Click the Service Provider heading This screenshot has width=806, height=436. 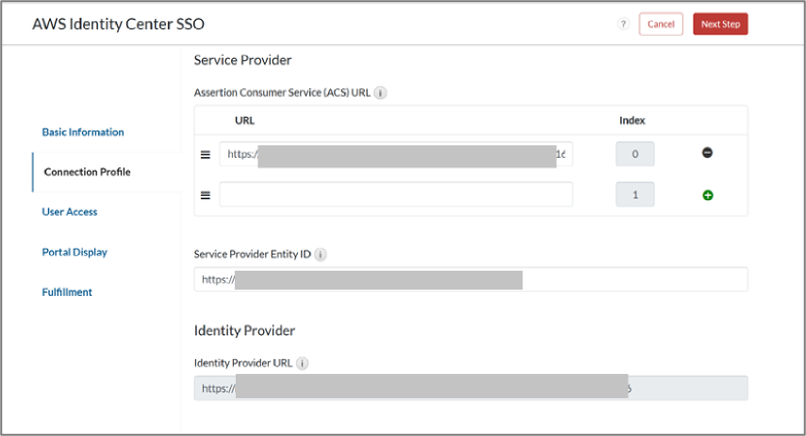click(x=243, y=60)
